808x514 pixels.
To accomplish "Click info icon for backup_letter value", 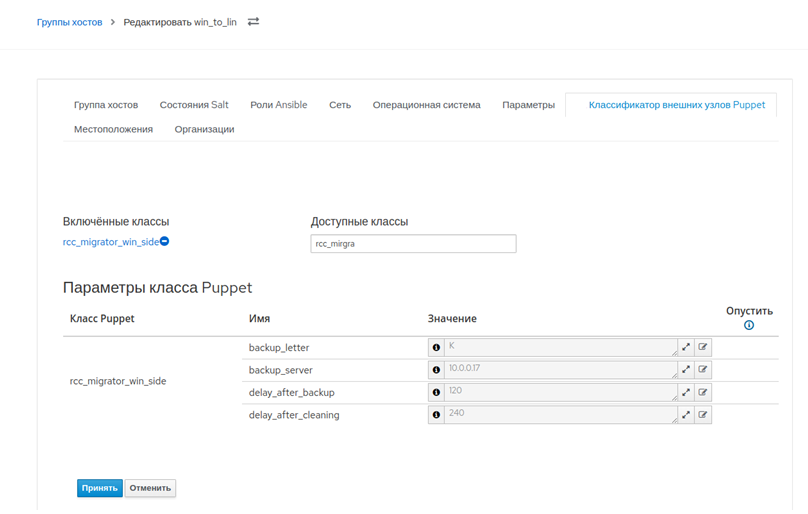I will [x=436, y=348].
